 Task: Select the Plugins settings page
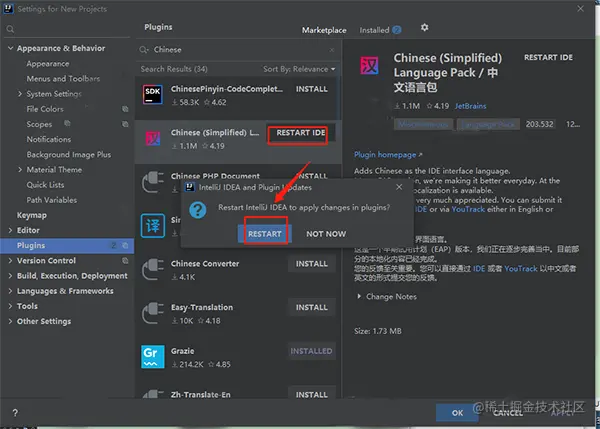tap(67, 246)
